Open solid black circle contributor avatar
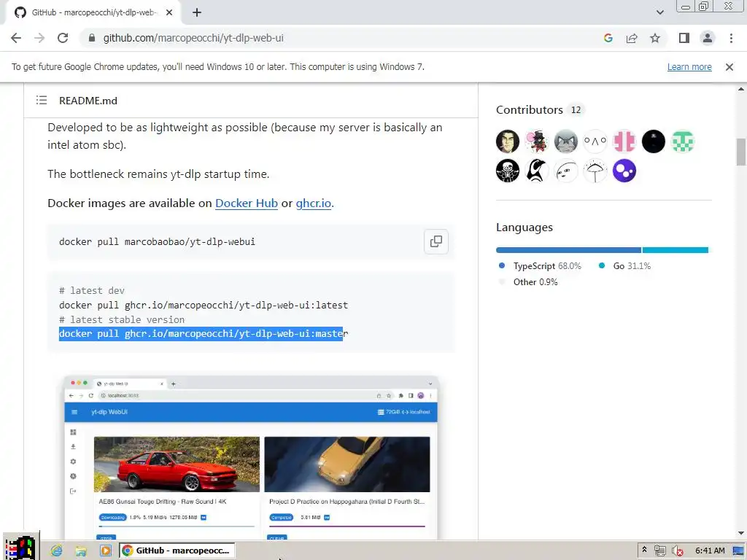Image resolution: width=747 pixels, height=560 pixels. click(653, 141)
